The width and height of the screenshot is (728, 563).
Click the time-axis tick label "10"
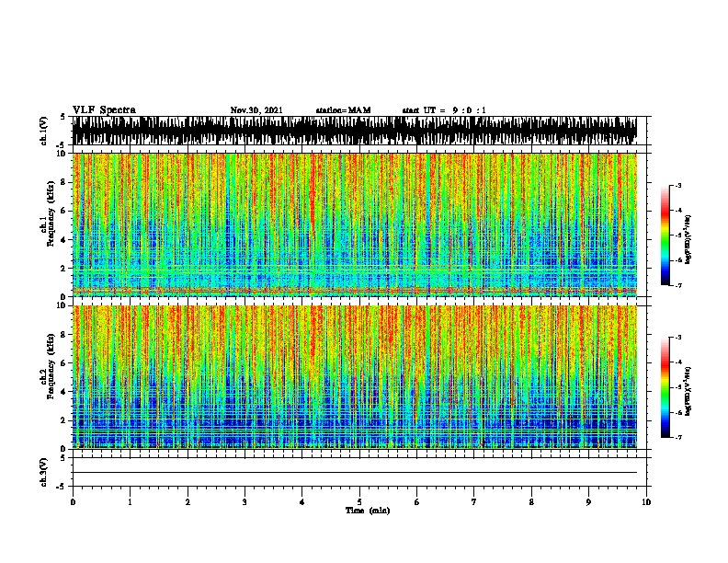coord(646,501)
